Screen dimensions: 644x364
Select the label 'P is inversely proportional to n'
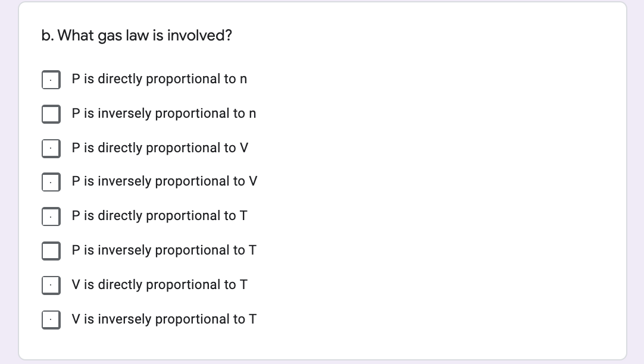pos(164,113)
